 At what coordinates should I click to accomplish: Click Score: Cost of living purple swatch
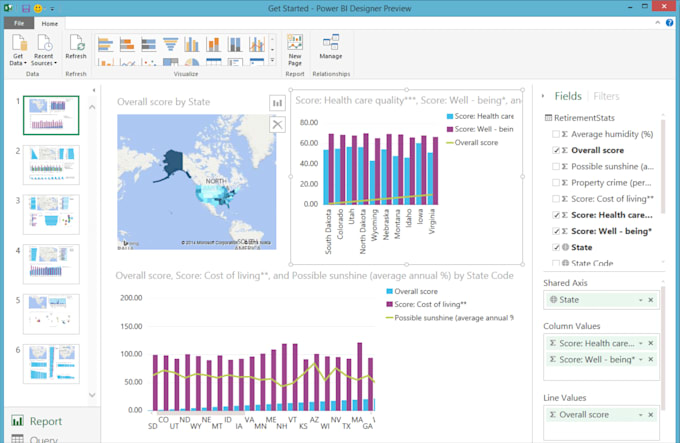[389, 304]
